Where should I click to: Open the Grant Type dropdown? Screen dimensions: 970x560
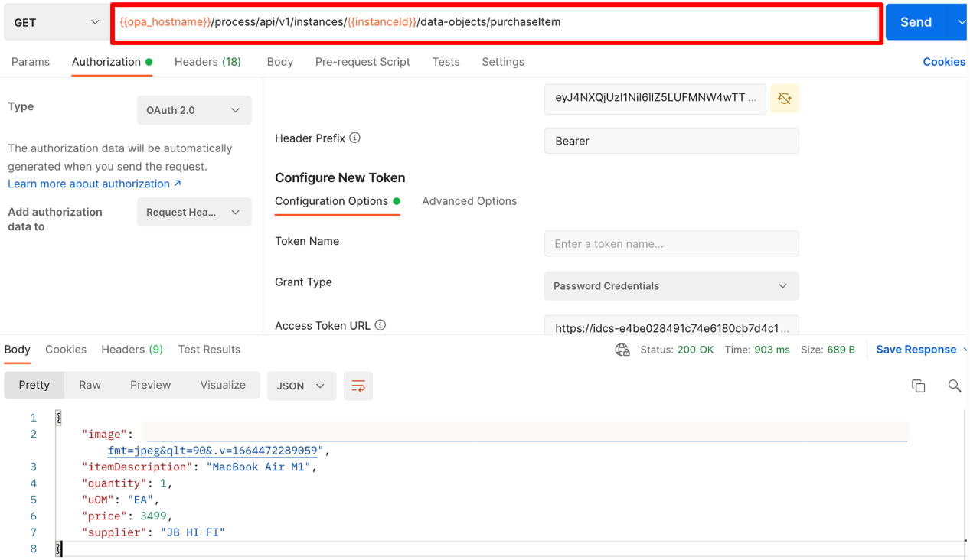pyautogui.click(x=671, y=285)
